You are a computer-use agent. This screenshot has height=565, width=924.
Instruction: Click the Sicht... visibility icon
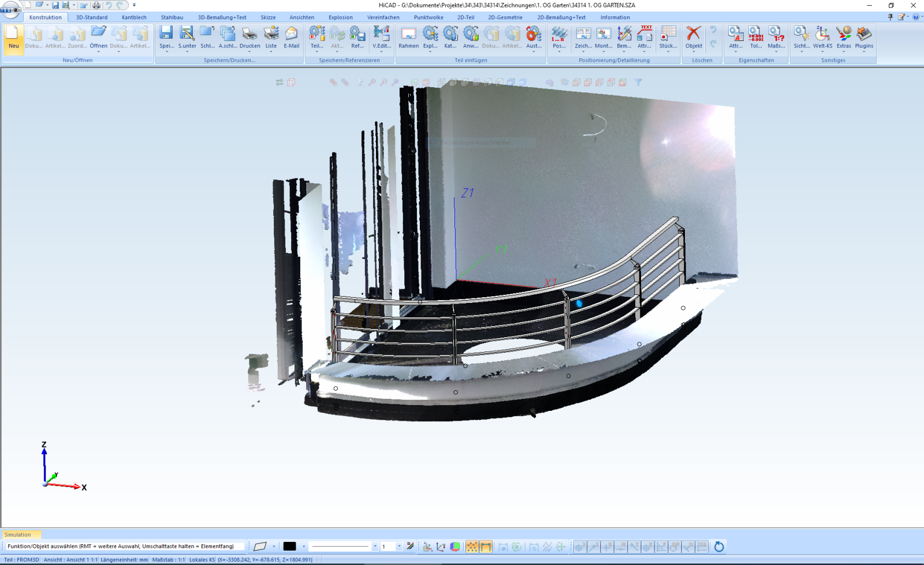[x=802, y=33]
